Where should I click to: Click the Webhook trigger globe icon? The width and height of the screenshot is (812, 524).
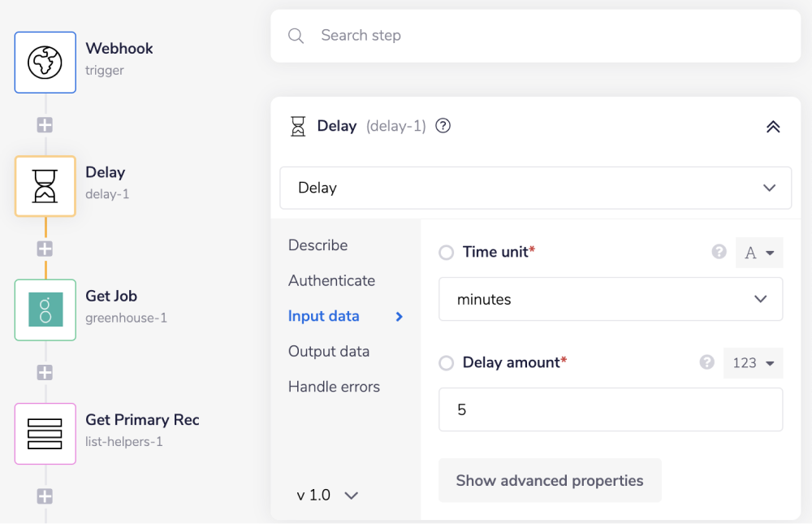click(x=45, y=63)
